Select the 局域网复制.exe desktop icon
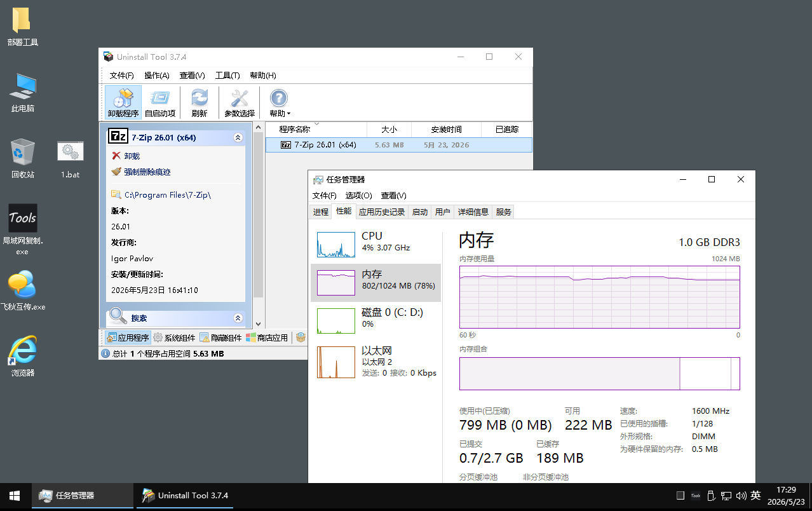The height and width of the screenshot is (511, 812). point(22,229)
